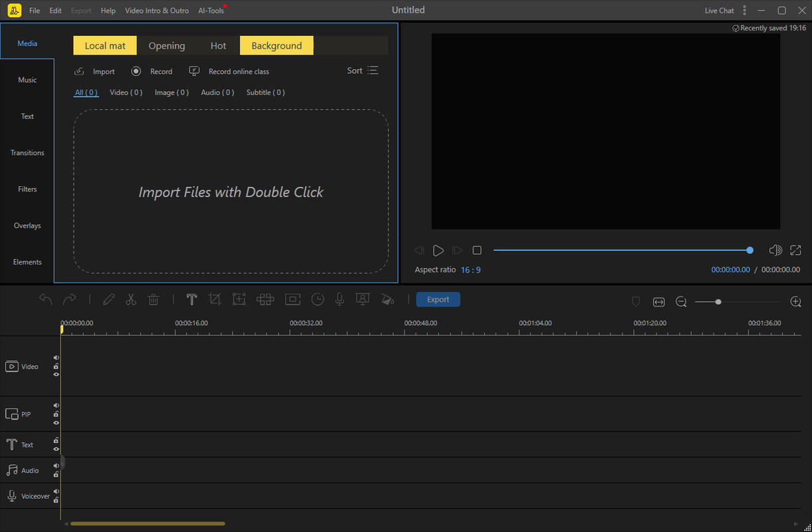Screen dimensions: 812x532
Task: Click the Record online class icon
Action: coord(194,71)
